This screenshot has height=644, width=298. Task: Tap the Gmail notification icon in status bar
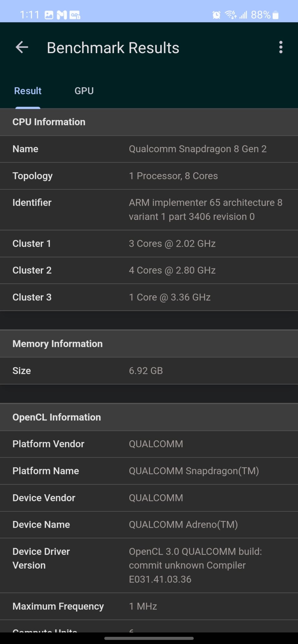62,15
